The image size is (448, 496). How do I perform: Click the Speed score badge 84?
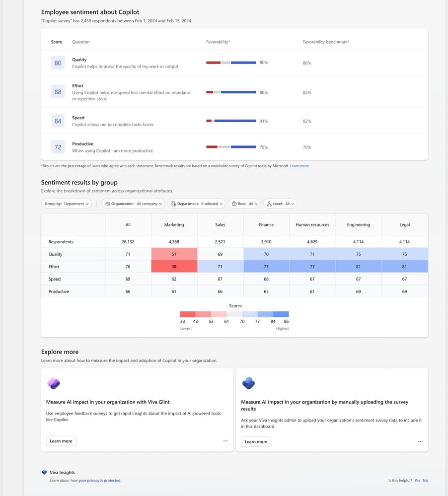pyautogui.click(x=58, y=121)
